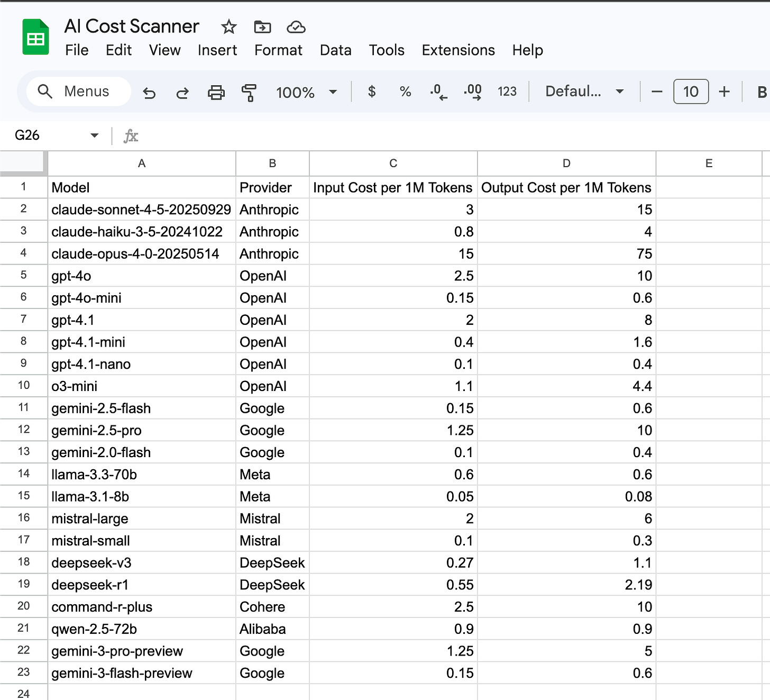770x700 pixels.
Task: Click the AI Cost Scanner title
Action: pos(132,26)
